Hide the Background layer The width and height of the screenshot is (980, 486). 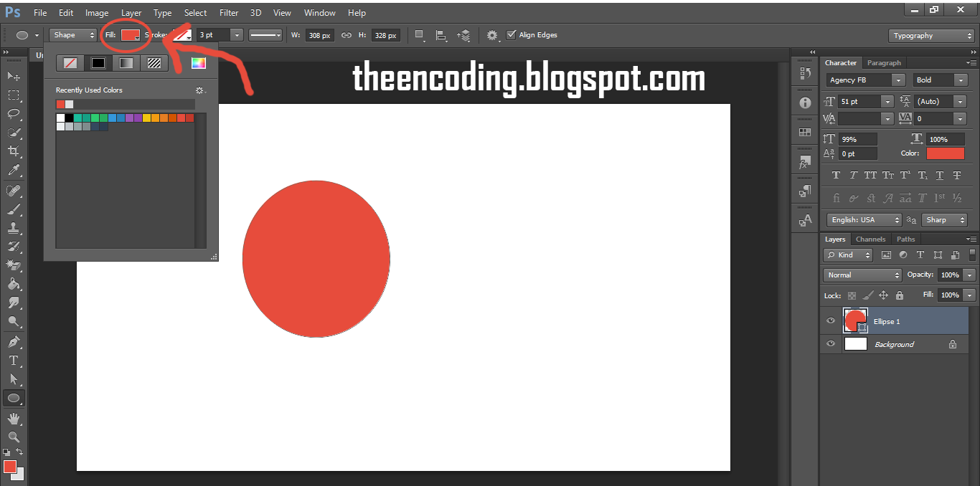pyautogui.click(x=831, y=344)
